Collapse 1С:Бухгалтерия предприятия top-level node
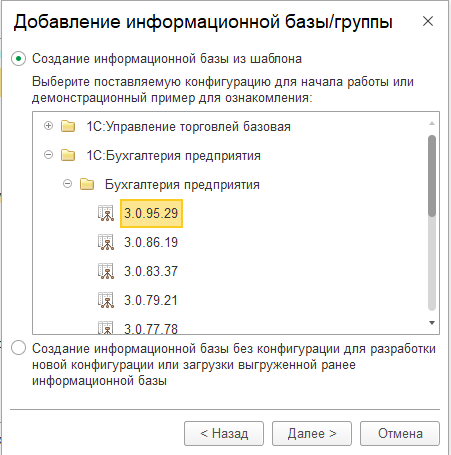This screenshot has width=451, height=455. (49, 155)
